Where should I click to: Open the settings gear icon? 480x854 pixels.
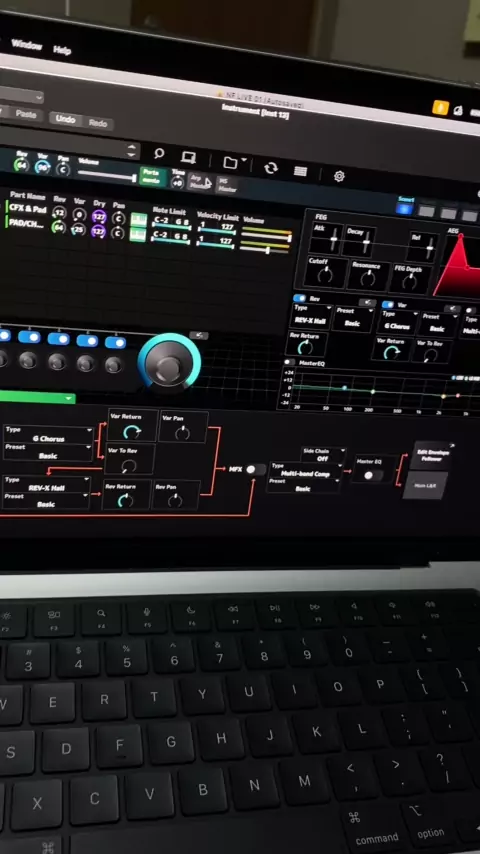click(x=339, y=176)
